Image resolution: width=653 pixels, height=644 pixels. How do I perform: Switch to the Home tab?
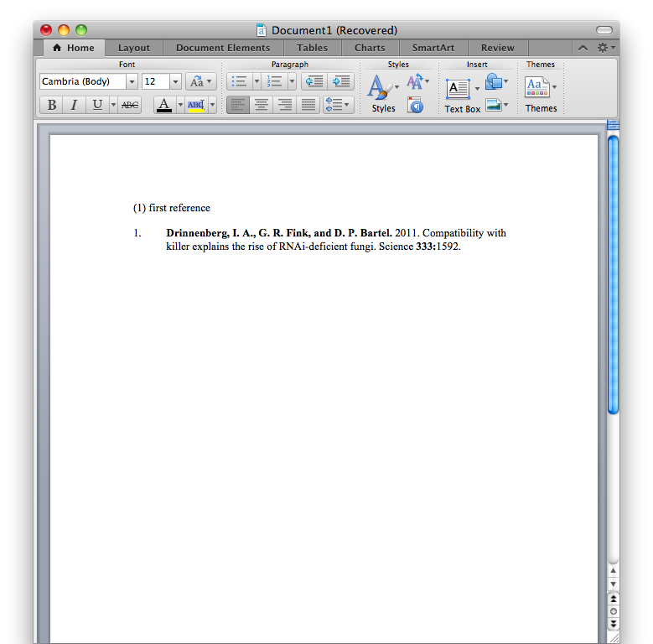click(74, 48)
